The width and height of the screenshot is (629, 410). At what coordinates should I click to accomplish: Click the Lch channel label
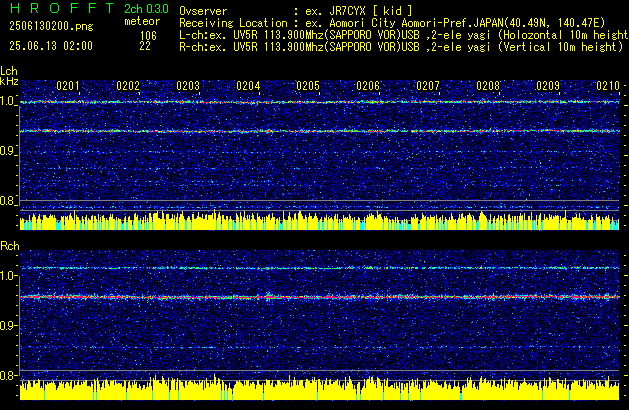click(x=9, y=71)
